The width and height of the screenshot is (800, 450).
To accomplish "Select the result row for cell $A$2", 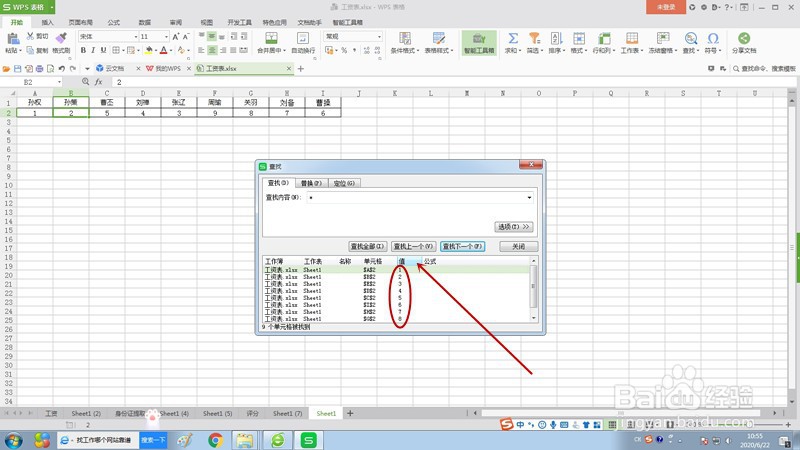I will point(396,270).
